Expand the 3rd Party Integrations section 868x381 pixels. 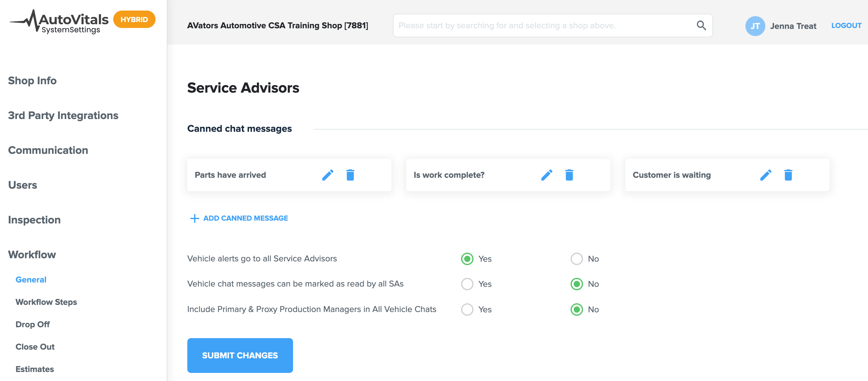pos(63,115)
